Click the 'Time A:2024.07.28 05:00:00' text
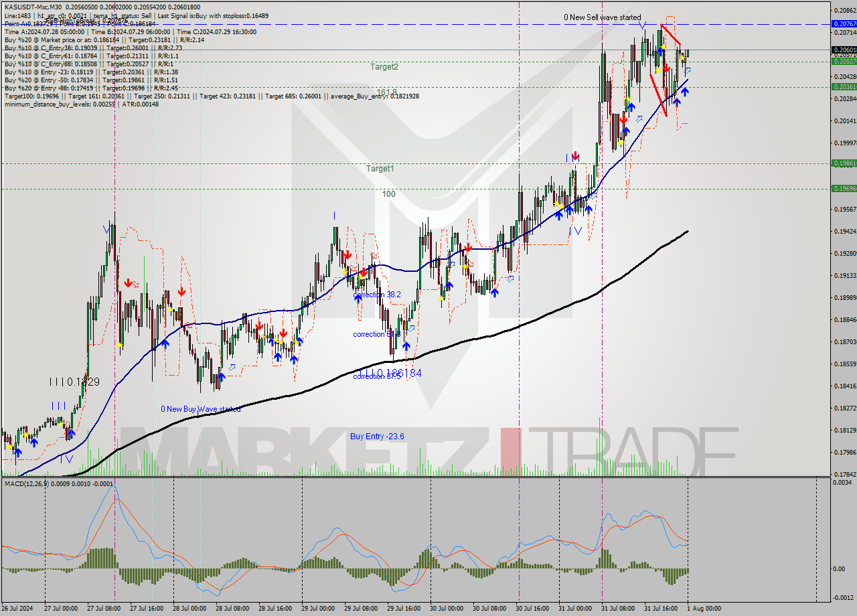857x616 pixels. click(45, 31)
